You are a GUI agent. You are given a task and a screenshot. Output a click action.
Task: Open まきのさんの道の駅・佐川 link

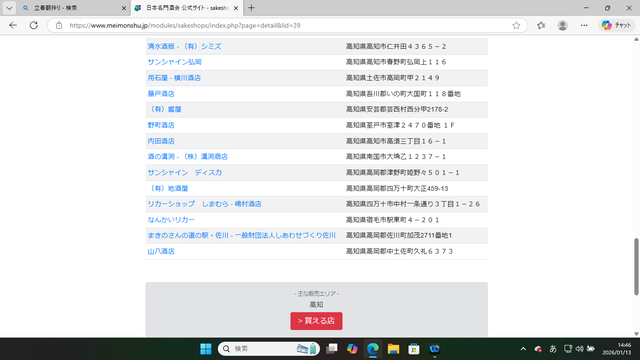[241, 236]
